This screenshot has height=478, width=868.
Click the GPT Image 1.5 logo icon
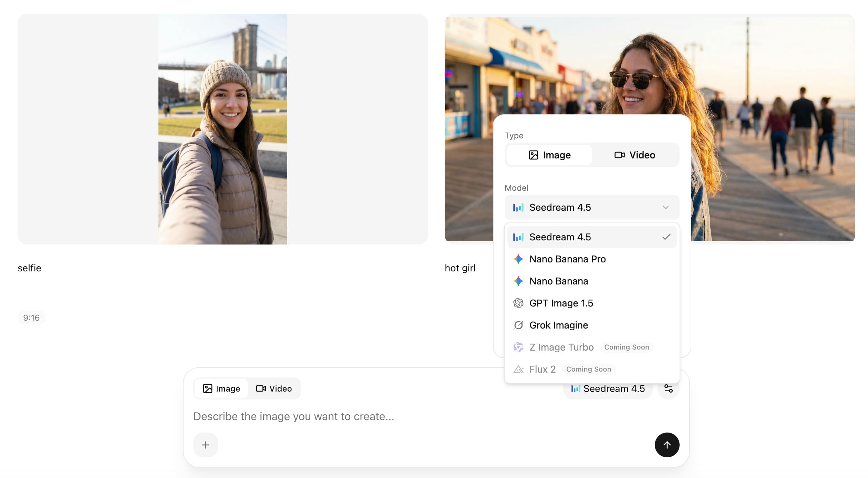tap(518, 303)
